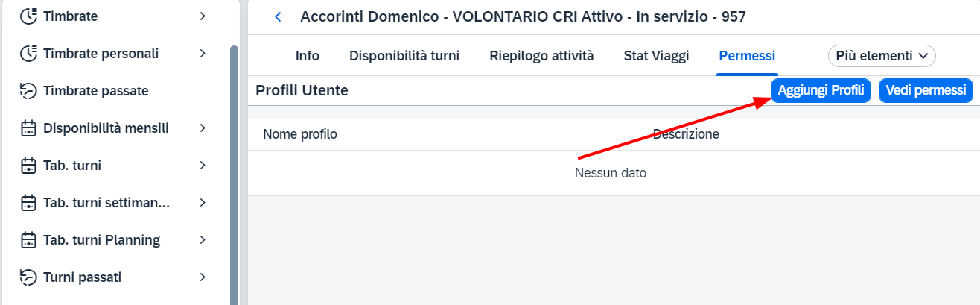Click the Timbrate personali clock icon
Viewport: 980px width, 305px height.
pos(28,54)
